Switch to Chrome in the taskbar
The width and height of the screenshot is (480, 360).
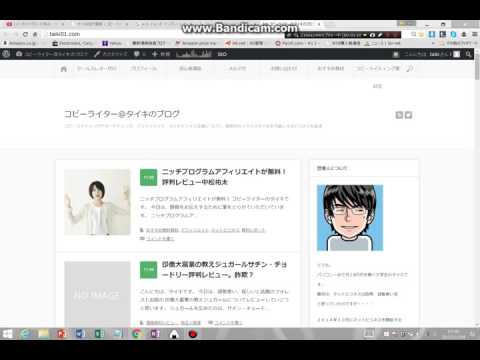click(x=136, y=334)
